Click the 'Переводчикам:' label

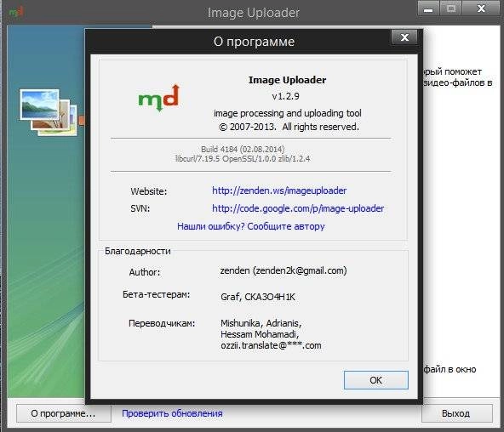162,323
